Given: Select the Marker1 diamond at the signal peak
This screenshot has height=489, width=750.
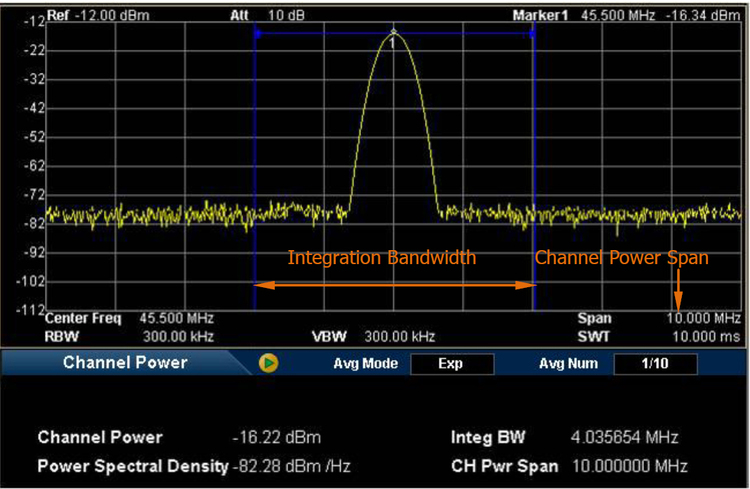Looking at the screenshot, I should 393,32.
